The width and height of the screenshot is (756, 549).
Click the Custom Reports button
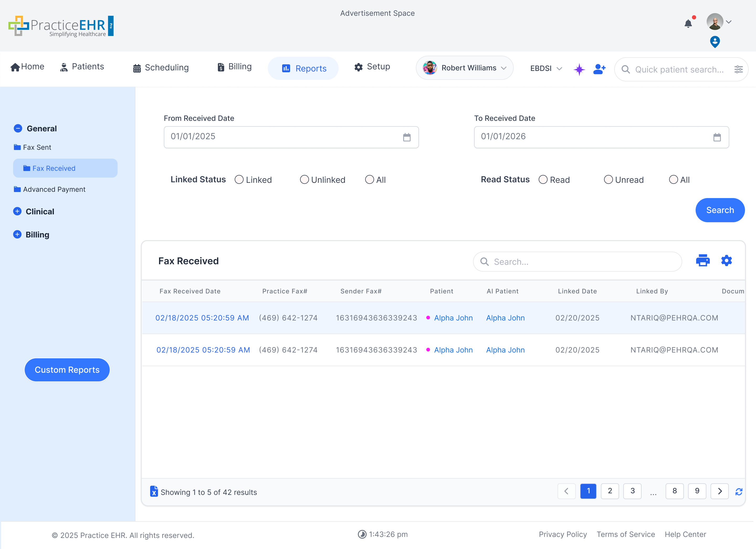[x=67, y=370]
